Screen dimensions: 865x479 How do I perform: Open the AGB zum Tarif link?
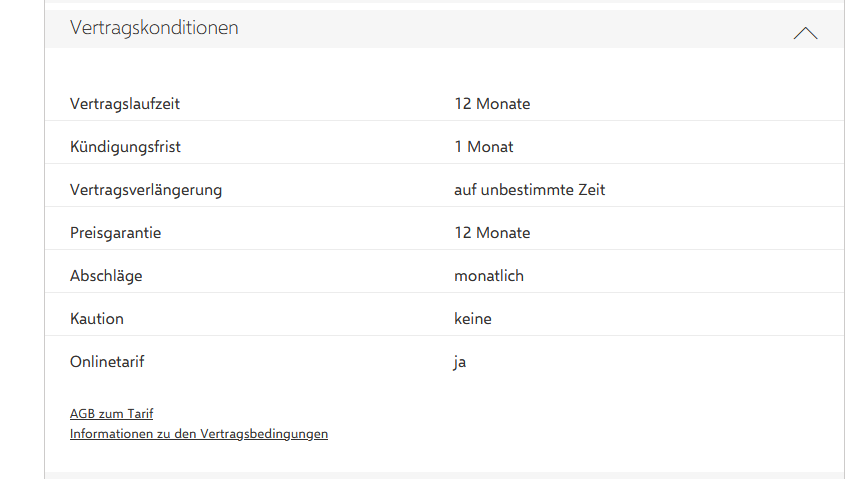pyautogui.click(x=111, y=413)
